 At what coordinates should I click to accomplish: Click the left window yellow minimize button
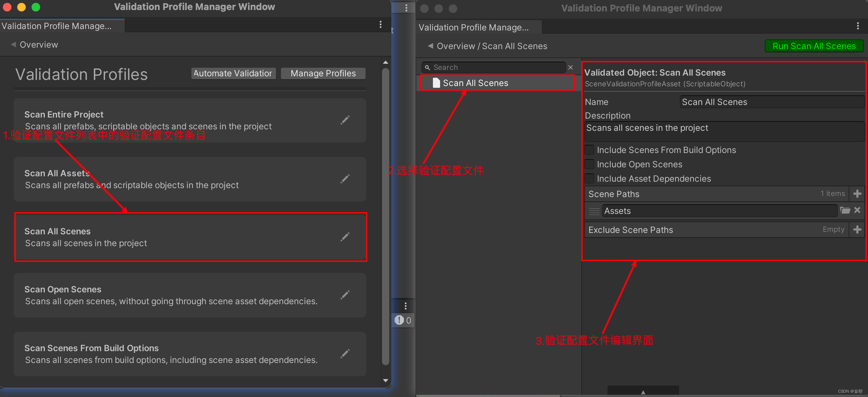coord(22,7)
